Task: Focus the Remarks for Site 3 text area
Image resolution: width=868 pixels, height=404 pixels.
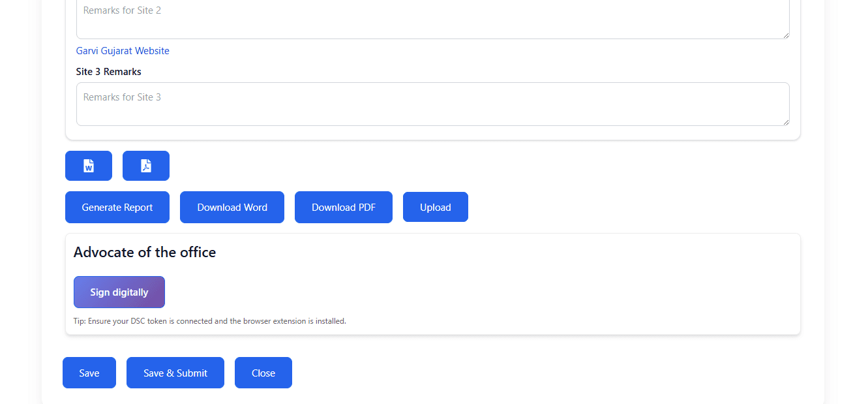Action: [x=432, y=103]
